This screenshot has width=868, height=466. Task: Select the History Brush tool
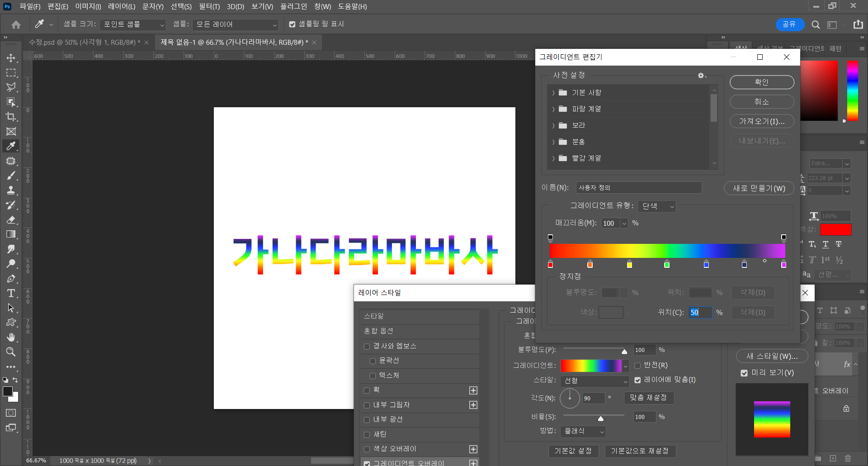(11, 205)
